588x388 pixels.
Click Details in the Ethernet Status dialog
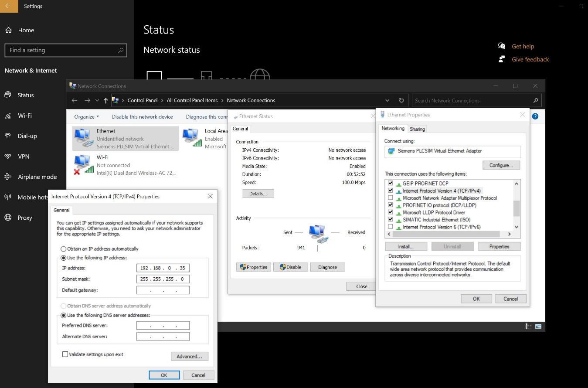coord(258,193)
